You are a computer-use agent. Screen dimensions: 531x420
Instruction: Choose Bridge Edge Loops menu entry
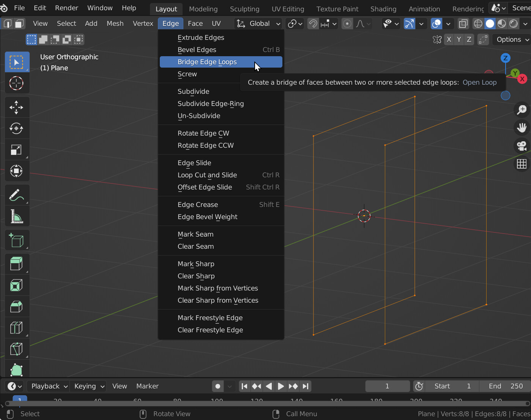221,62
